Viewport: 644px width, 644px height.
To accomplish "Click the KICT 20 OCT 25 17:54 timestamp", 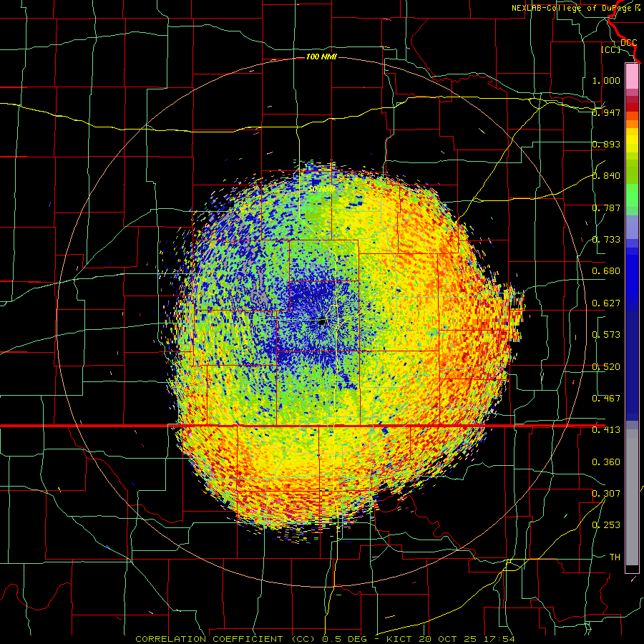I will (451, 639).
